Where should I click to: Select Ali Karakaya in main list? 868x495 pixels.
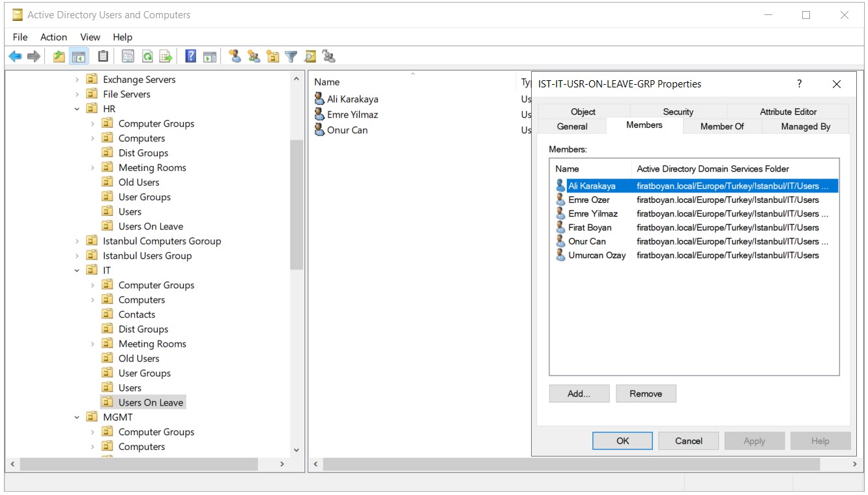tap(353, 99)
